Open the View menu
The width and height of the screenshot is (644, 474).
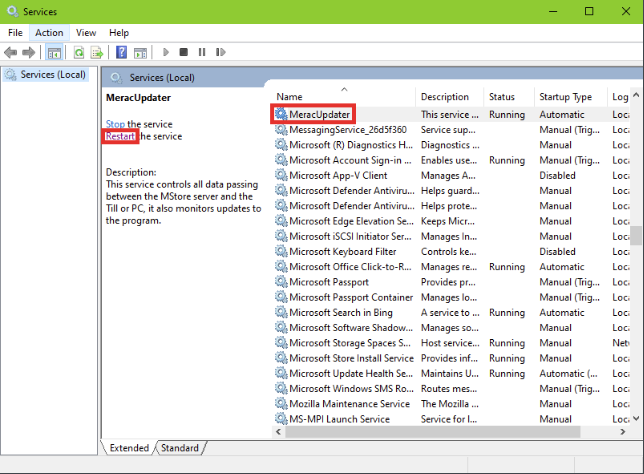point(86,33)
